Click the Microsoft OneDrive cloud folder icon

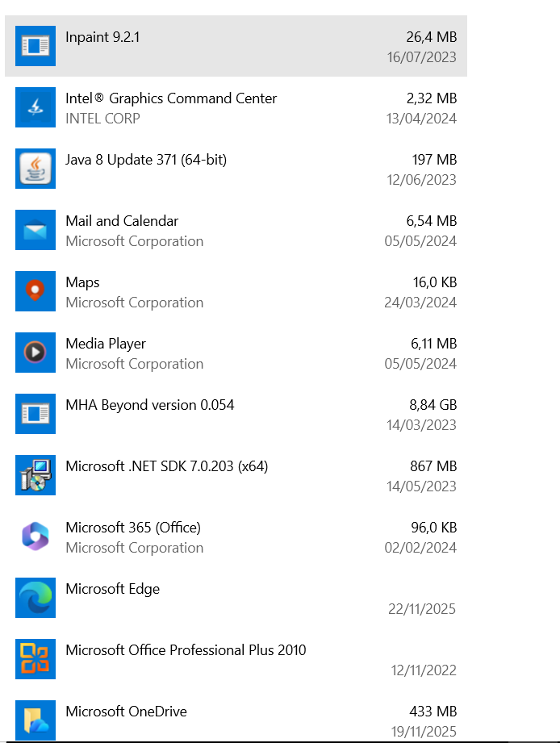[x=35, y=720]
